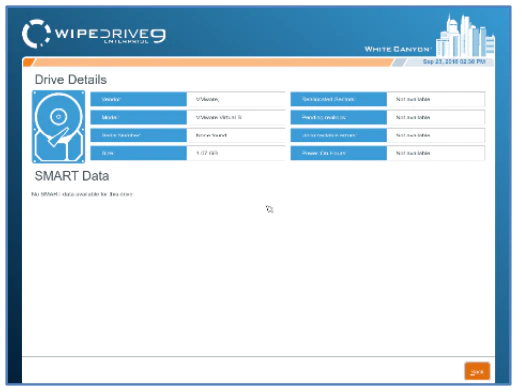
Task: Select the VMware vendor value field
Action: point(236,99)
